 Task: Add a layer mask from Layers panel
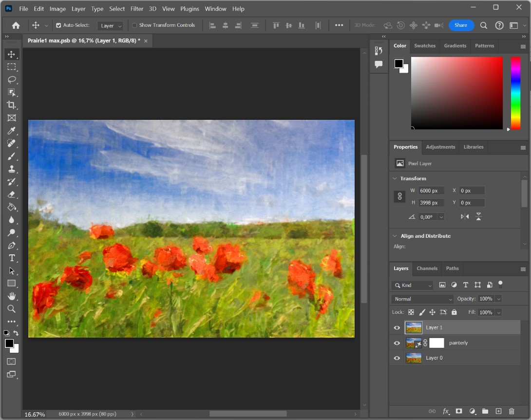click(x=458, y=411)
